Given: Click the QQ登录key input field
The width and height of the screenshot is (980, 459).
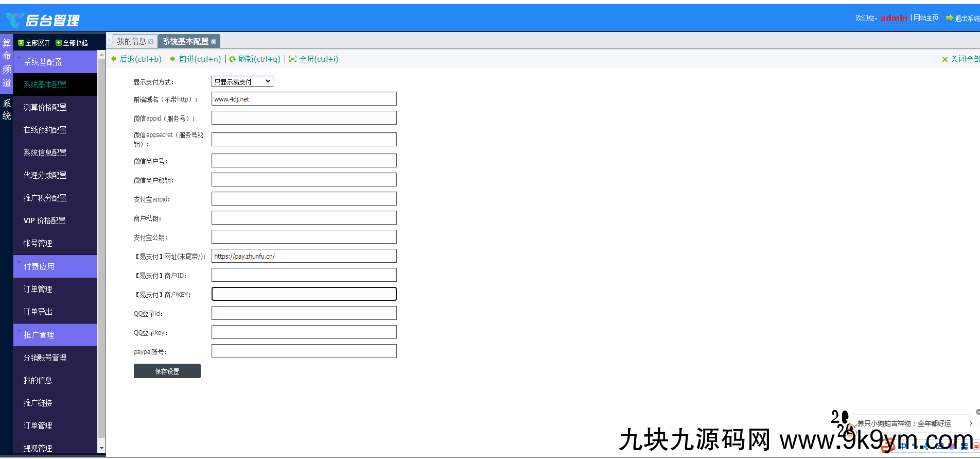Looking at the screenshot, I should click(x=304, y=332).
